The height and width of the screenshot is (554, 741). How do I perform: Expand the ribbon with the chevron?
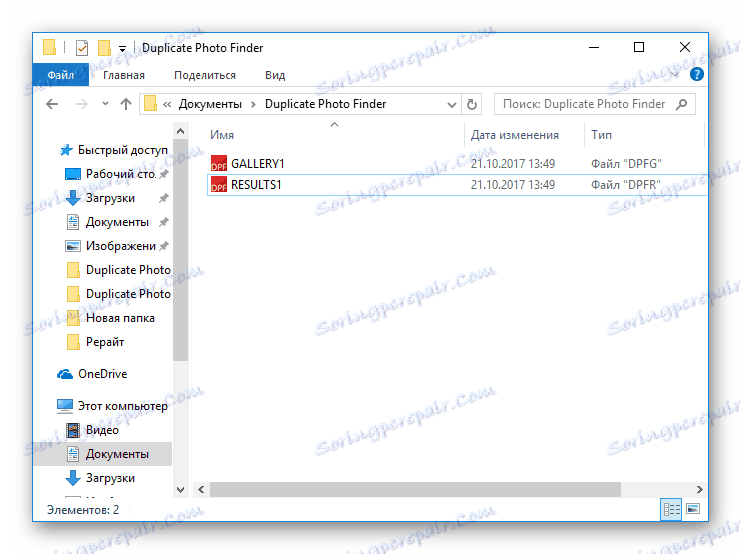(675, 75)
